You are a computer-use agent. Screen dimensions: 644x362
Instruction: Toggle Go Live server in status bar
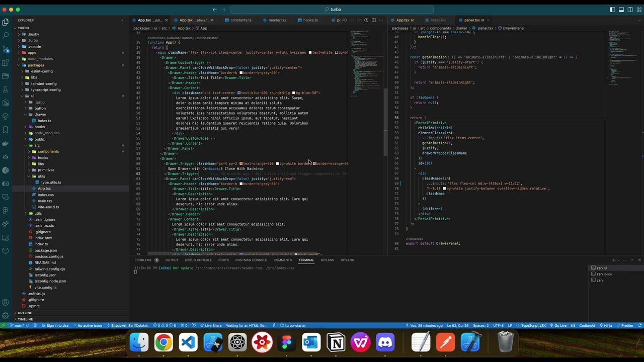(558, 325)
